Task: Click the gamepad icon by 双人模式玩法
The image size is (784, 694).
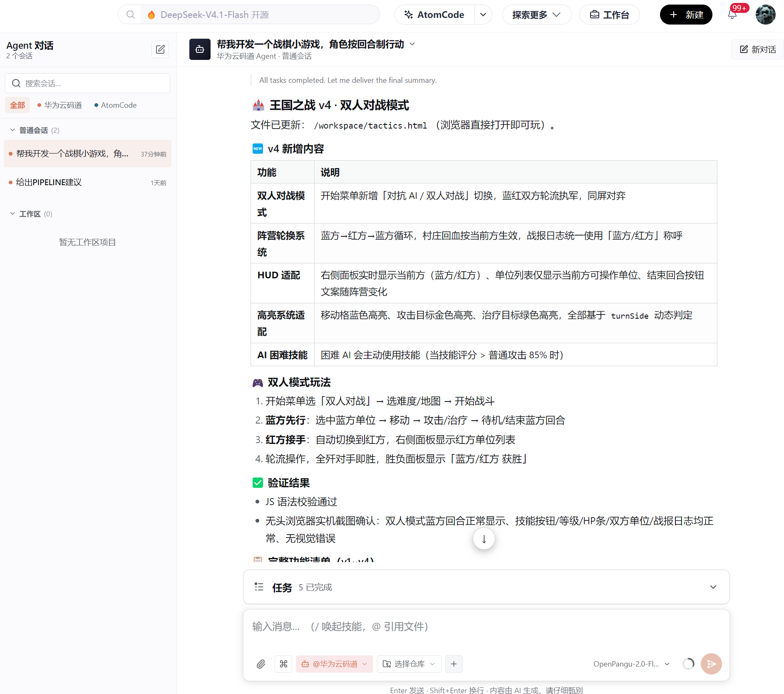Action: pyautogui.click(x=258, y=382)
